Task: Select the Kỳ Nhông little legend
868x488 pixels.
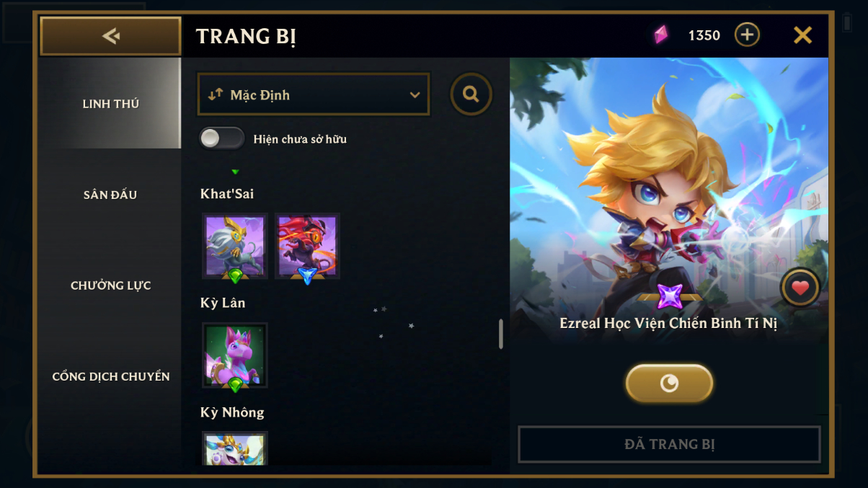Action: [x=235, y=448]
